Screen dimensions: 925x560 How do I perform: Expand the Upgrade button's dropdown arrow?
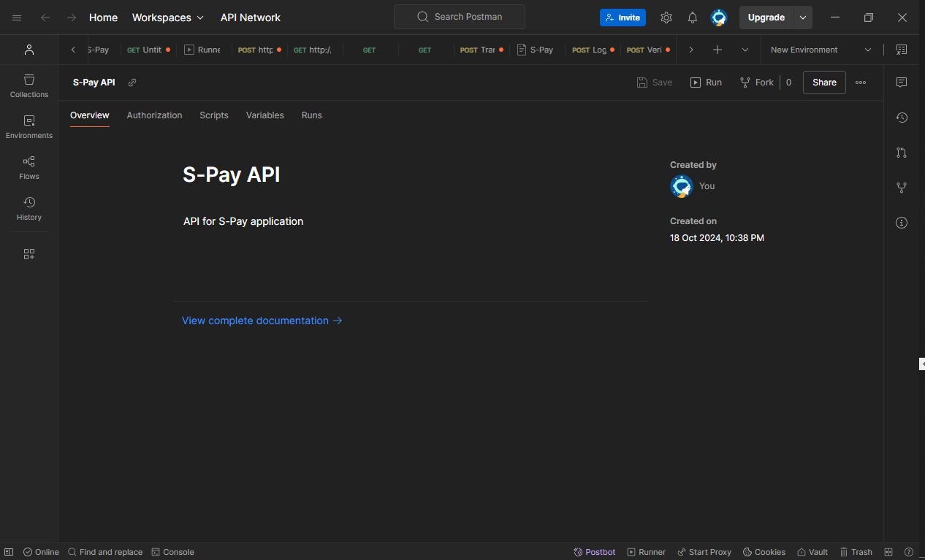point(803,18)
